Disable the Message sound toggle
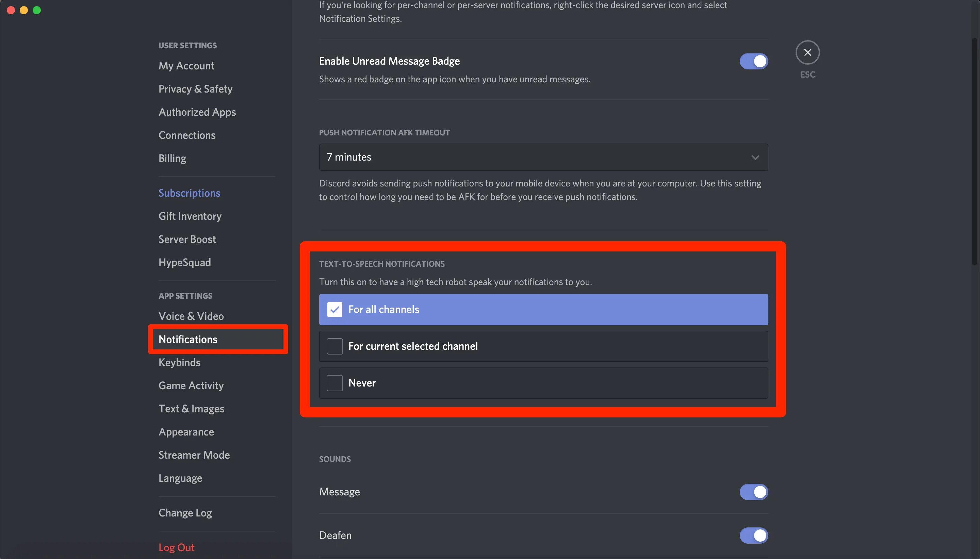Viewport: 980px width, 559px height. [x=753, y=492]
